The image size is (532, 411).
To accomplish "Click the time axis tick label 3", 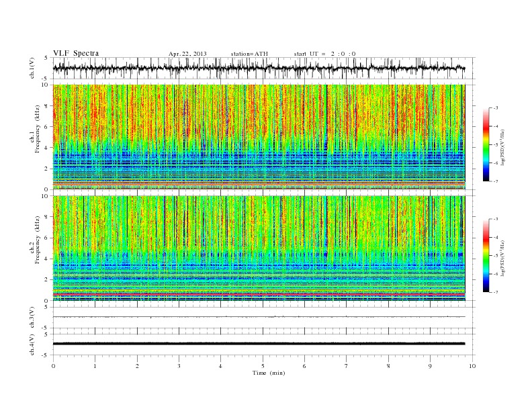I will point(179,366).
